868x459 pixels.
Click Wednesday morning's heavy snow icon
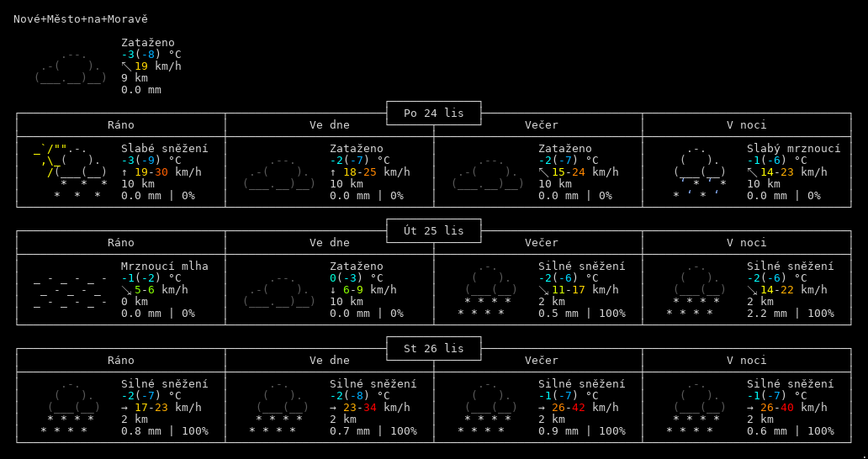pos(71,407)
